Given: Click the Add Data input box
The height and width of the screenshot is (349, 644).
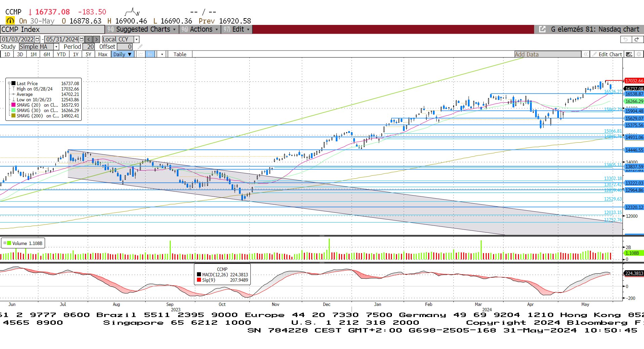Looking at the screenshot, I should (x=548, y=54).
